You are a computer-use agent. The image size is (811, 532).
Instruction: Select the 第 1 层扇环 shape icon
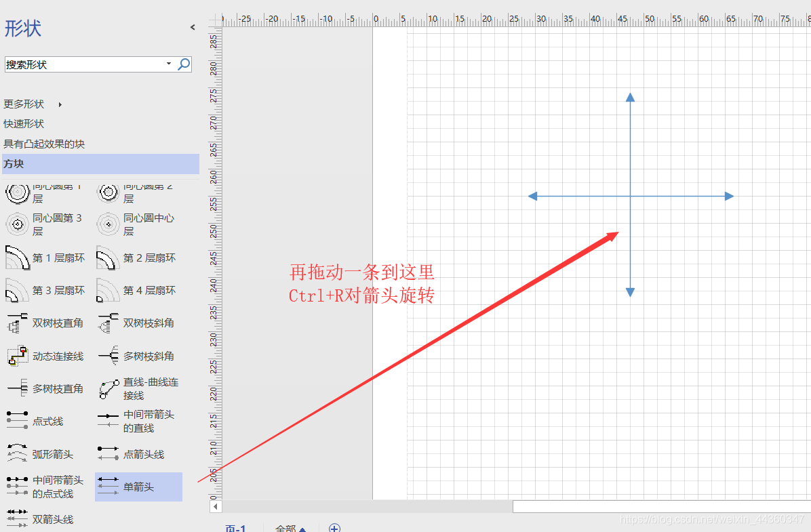[18, 258]
